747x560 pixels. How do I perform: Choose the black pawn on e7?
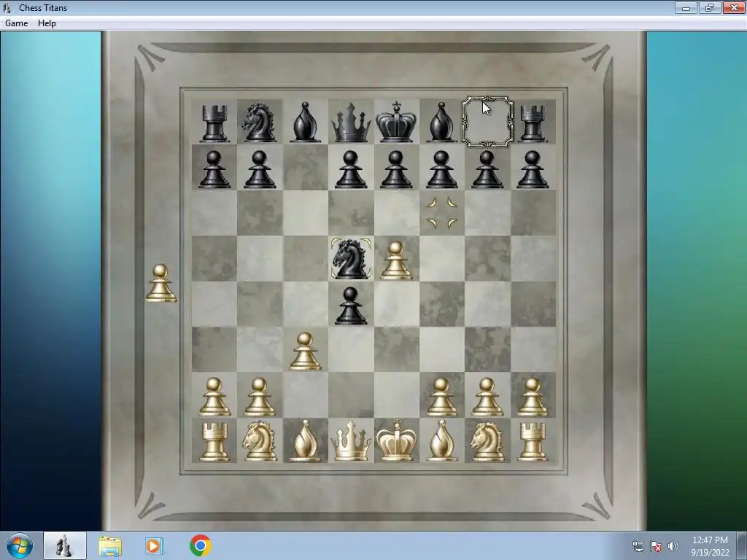[x=396, y=169]
